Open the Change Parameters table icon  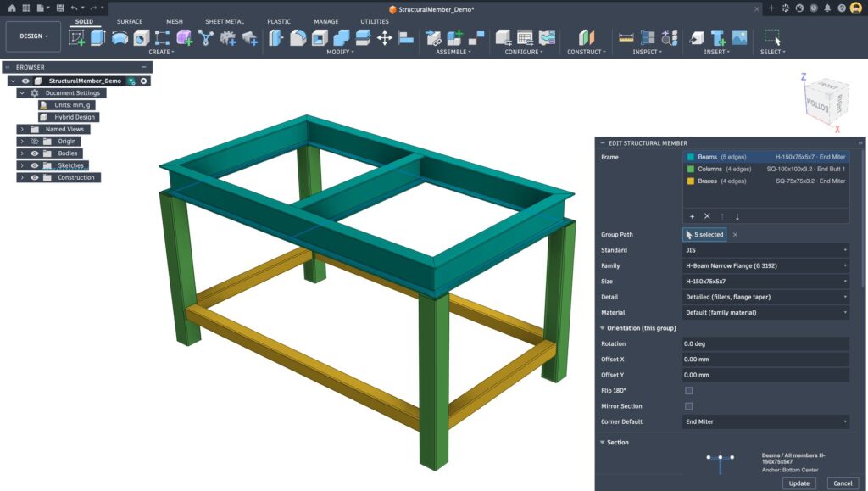525,37
